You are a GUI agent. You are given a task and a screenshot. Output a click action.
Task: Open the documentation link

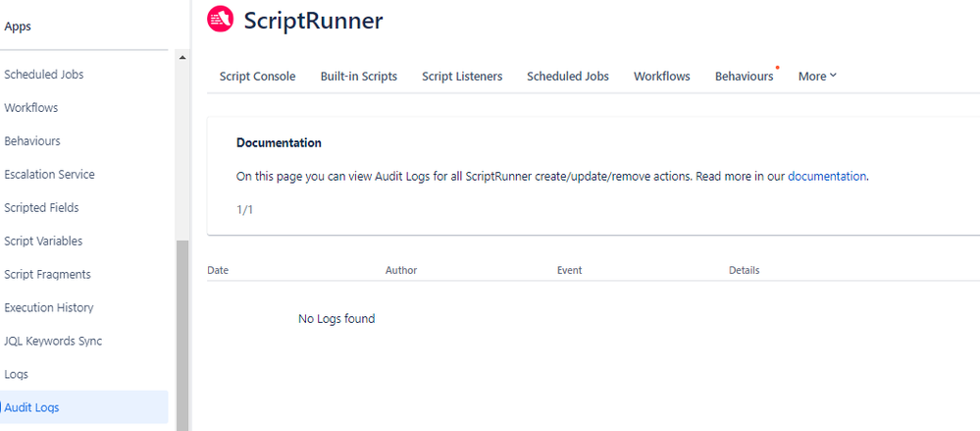click(x=827, y=177)
